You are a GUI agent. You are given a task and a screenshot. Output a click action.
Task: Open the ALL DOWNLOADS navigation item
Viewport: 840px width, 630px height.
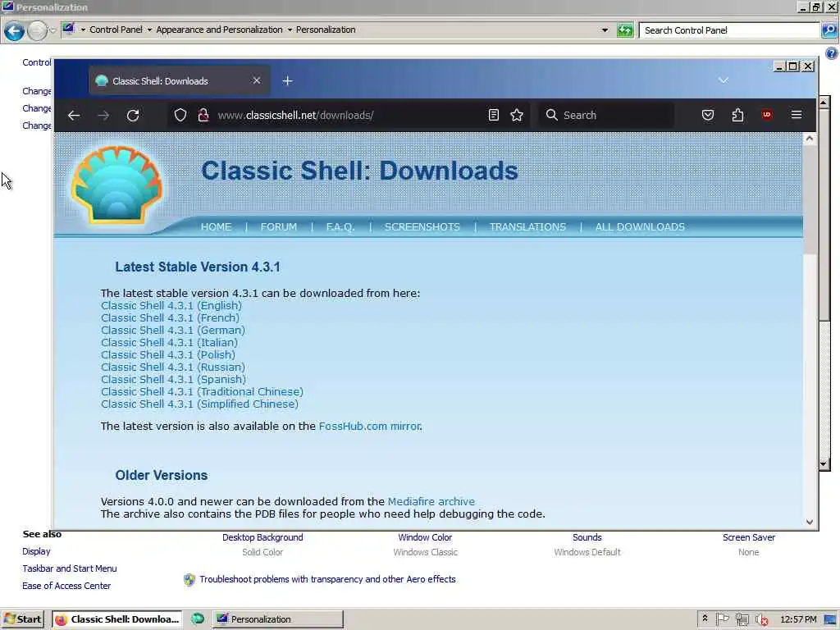coord(640,227)
